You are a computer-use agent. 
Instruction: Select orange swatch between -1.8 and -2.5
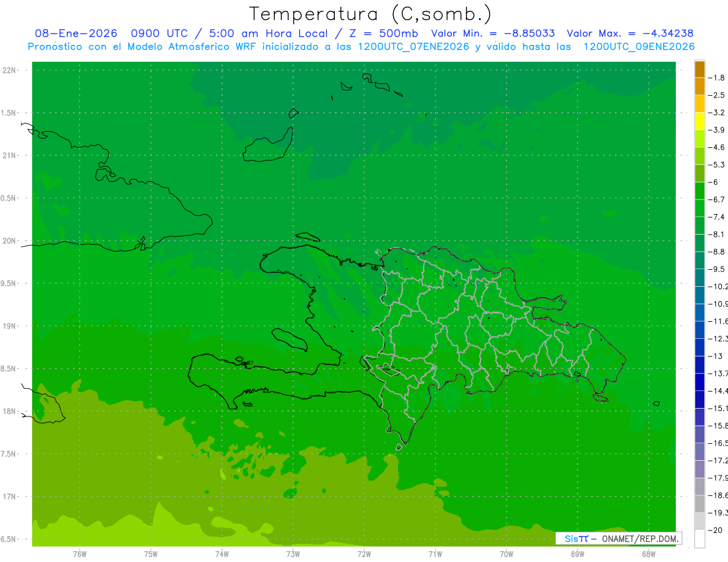coord(699,86)
